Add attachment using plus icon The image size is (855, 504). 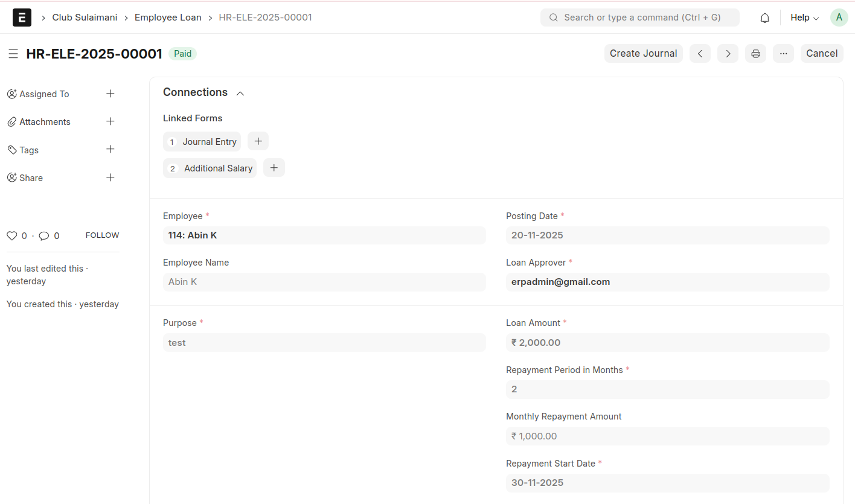[x=110, y=121]
